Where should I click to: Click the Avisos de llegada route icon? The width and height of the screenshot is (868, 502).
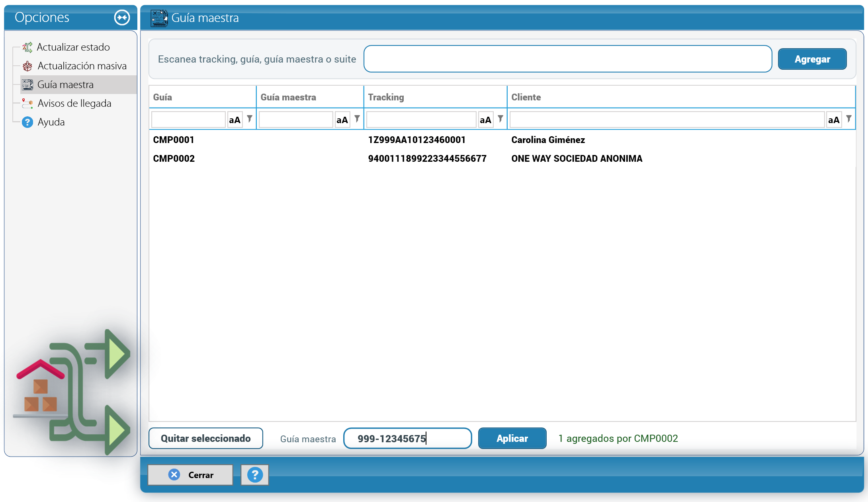click(27, 103)
